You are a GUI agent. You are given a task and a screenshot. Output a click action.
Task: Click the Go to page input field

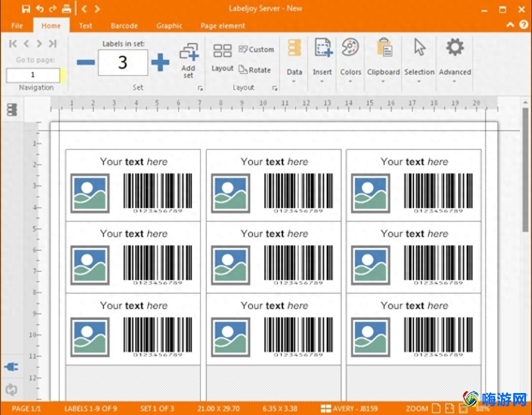[x=33, y=75]
